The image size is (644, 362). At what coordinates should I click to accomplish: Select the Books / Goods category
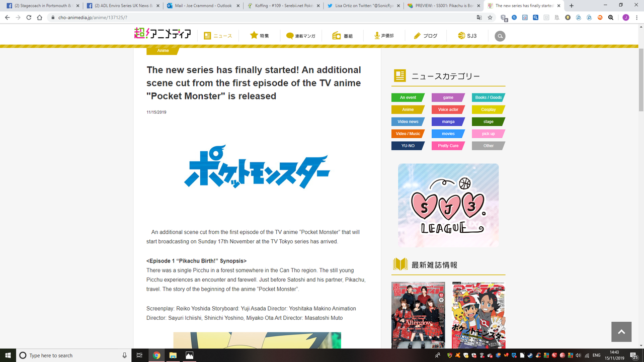tap(489, 98)
